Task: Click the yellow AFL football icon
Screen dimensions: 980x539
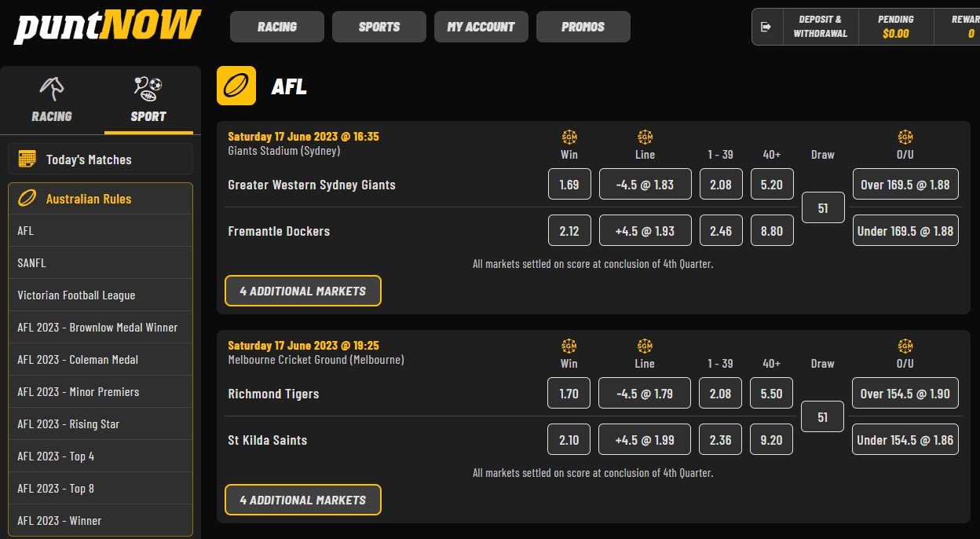Action: (x=236, y=86)
